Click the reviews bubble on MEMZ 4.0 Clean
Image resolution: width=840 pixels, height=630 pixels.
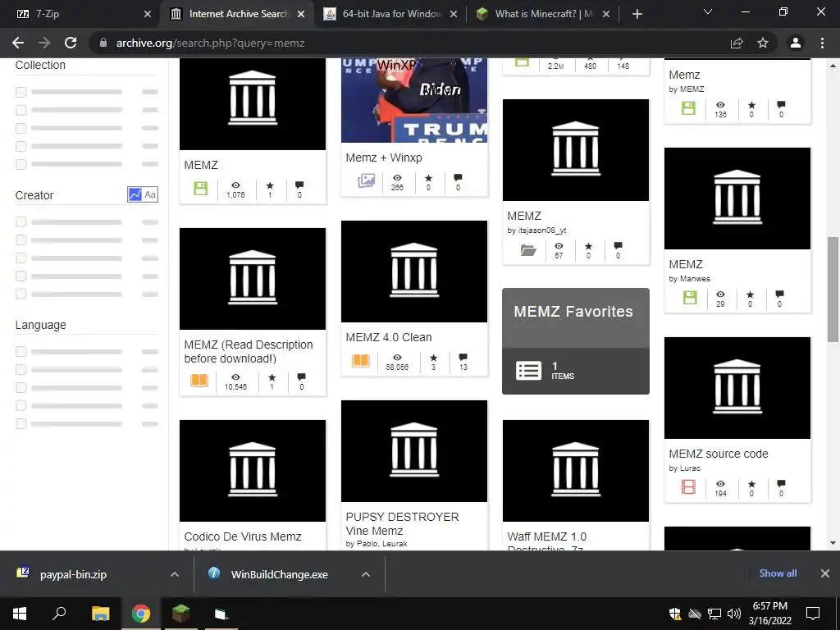point(463,358)
